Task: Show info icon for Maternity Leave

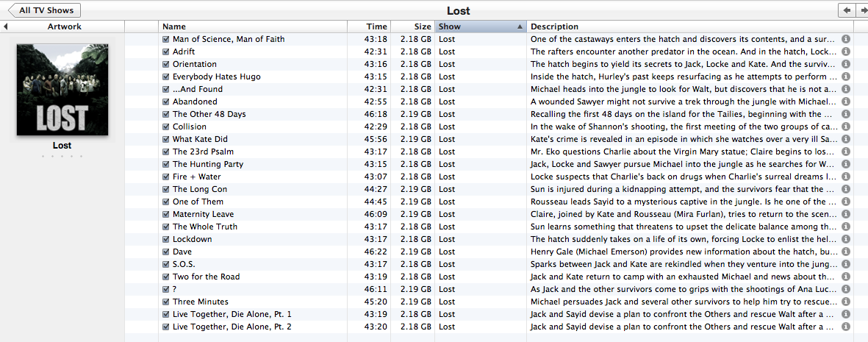Action: click(845, 214)
